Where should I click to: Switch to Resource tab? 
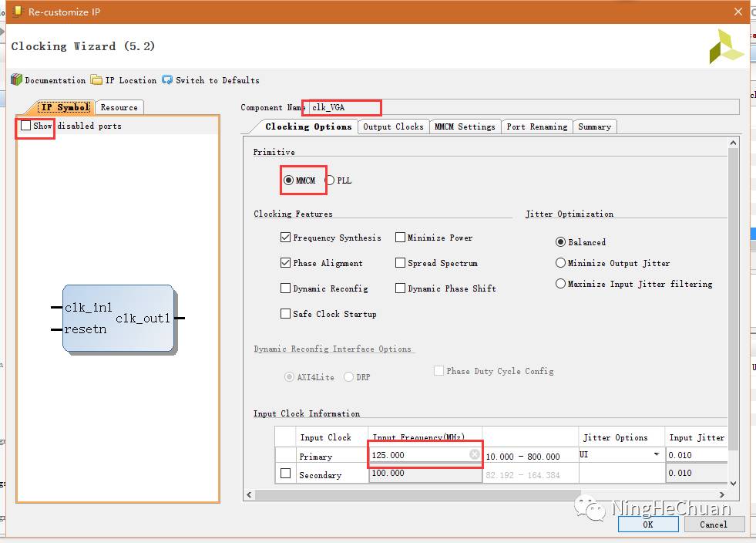coord(119,107)
